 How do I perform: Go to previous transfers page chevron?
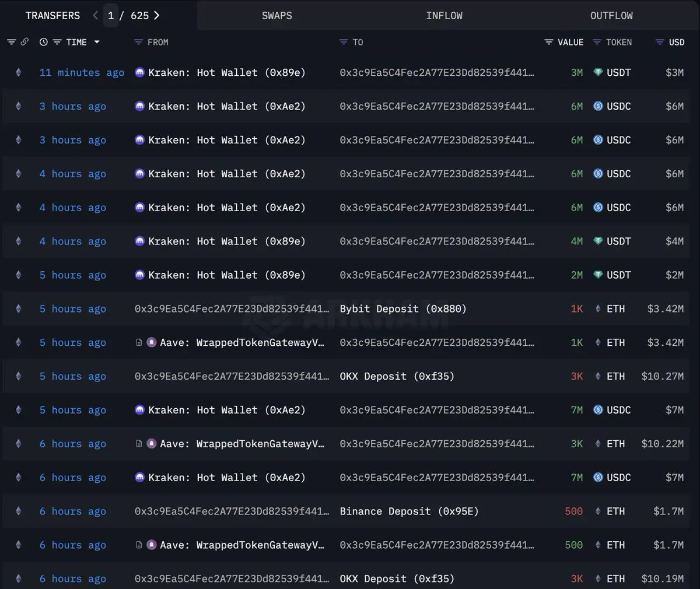[x=95, y=16]
